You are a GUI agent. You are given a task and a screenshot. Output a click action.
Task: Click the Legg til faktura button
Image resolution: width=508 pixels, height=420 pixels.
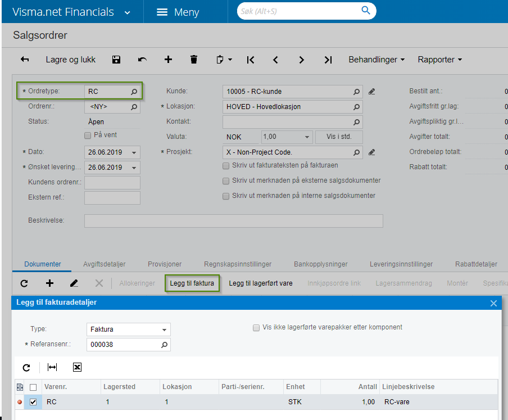coord(192,283)
